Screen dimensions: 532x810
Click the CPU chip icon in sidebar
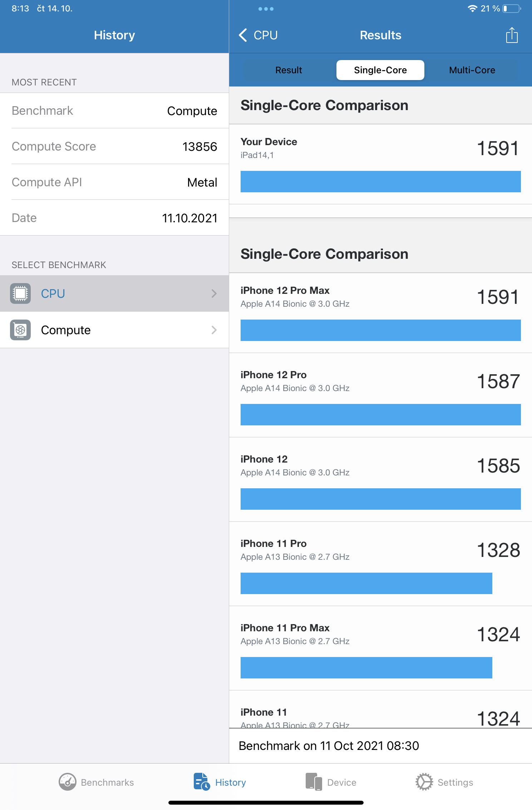[x=21, y=293]
